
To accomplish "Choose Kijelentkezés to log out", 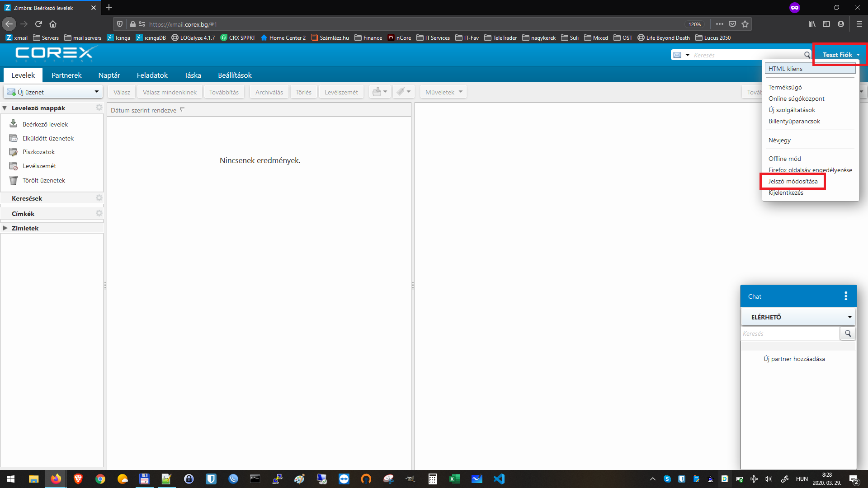I will point(785,192).
